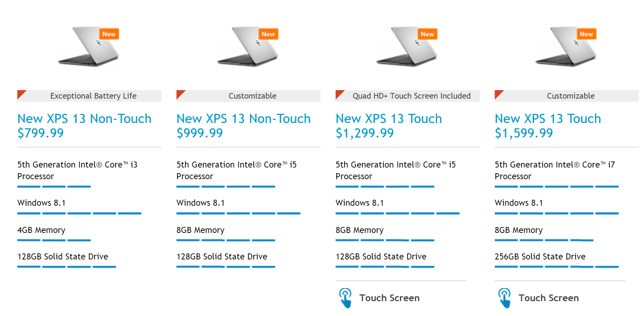The image size is (644, 316).
Task: Click the Core i7 processor rating bar
Action: coord(557,186)
